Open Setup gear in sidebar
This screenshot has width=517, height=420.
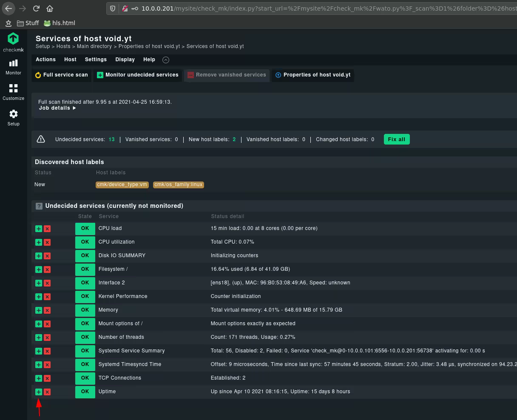click(x=13, y=118)
